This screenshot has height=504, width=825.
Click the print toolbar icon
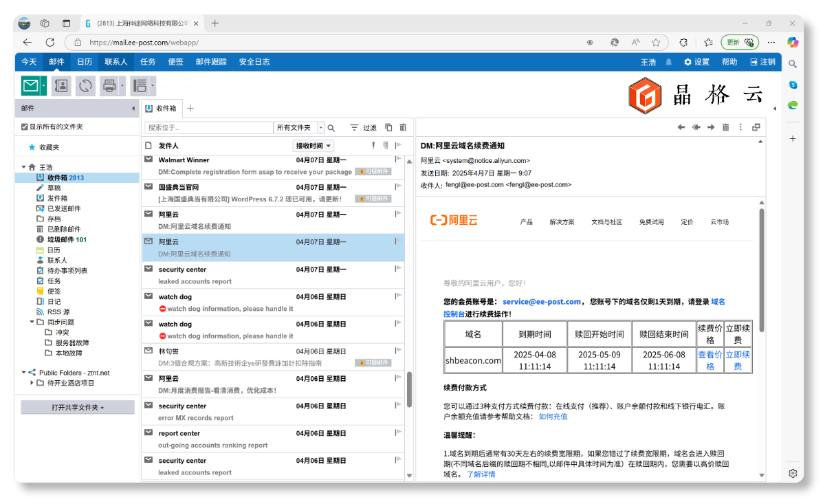coord(109,86)
